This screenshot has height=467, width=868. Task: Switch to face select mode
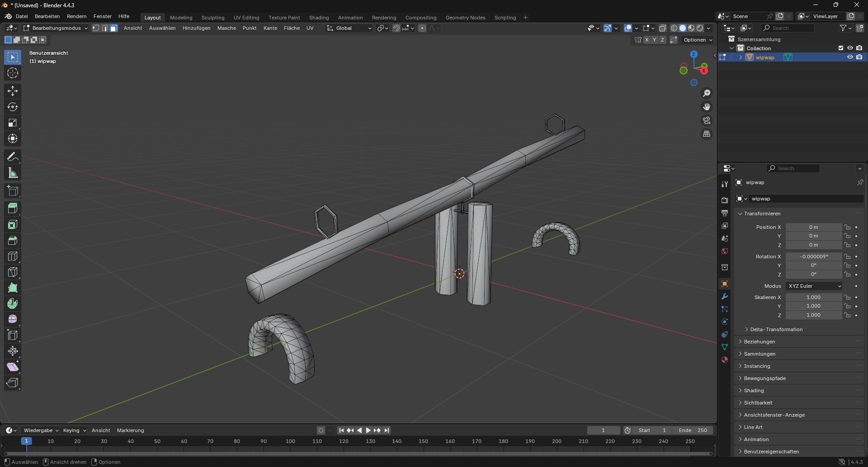coord(114,29)
